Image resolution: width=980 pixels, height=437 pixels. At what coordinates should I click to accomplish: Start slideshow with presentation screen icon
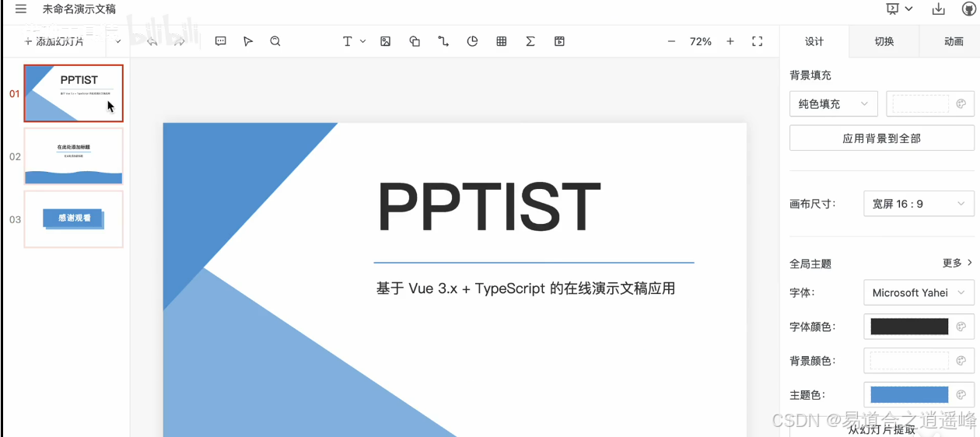(892, 9)
